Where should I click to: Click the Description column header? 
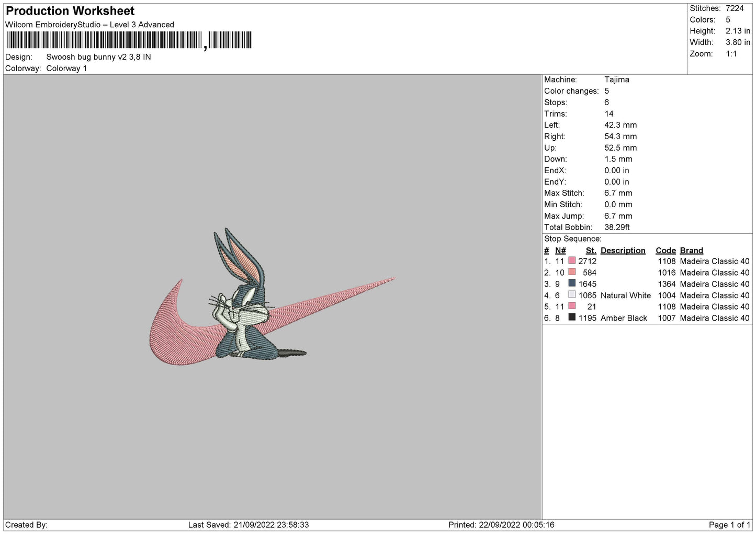coord(623,251)
